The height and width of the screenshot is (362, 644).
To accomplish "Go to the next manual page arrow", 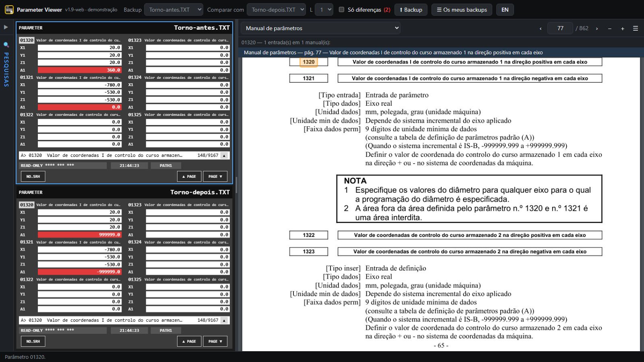I will 597,29.
